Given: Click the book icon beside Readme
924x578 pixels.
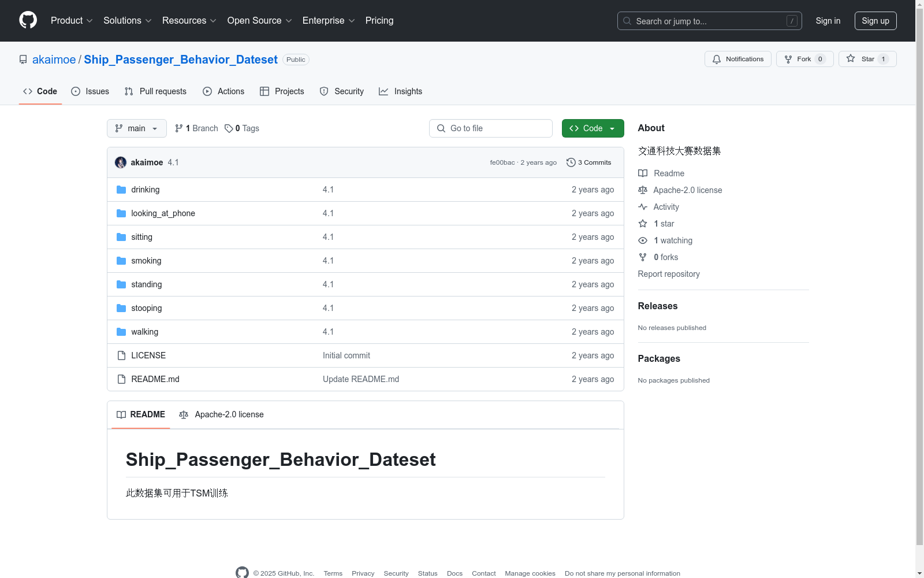Looking at the screenshot, I should click(643, 173).
